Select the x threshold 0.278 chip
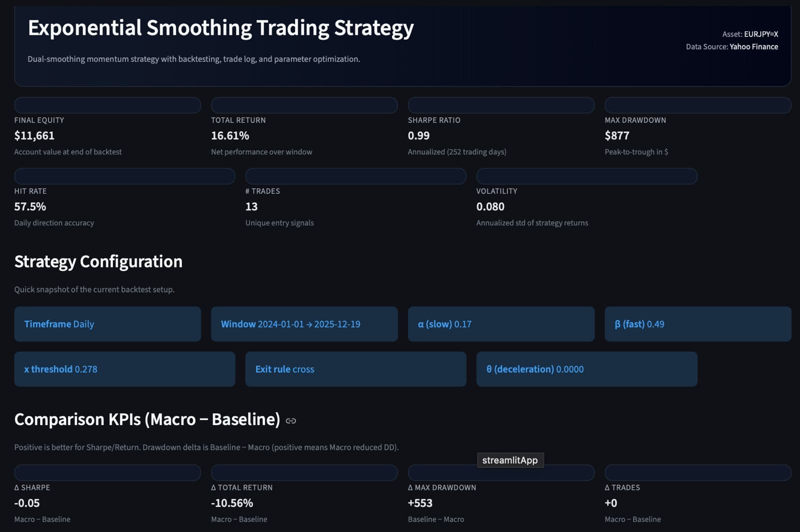This screenshot has width=800, height=532. [124, 369]
